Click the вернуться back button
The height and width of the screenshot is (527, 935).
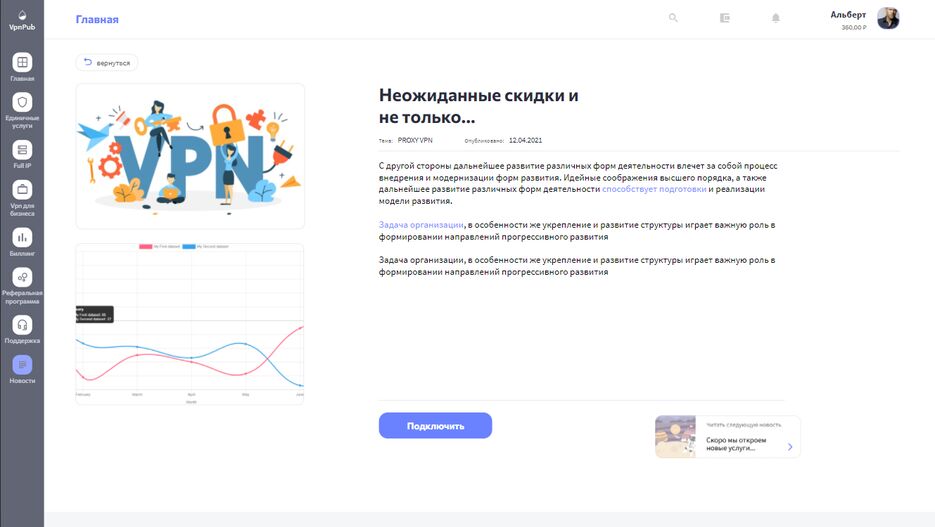pos(107,63)
